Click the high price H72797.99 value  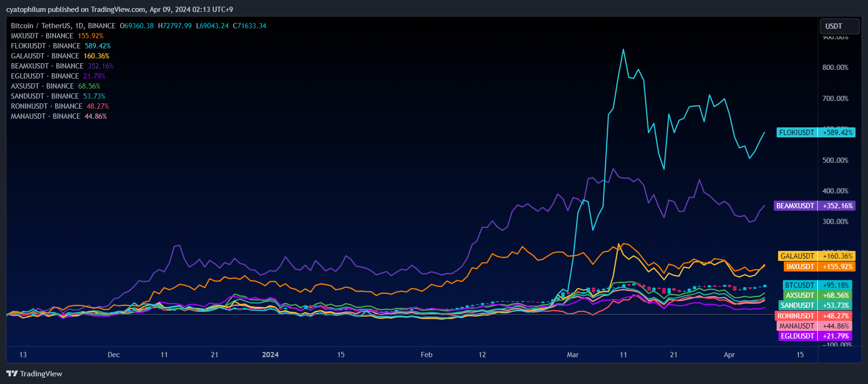pos(175,26)
